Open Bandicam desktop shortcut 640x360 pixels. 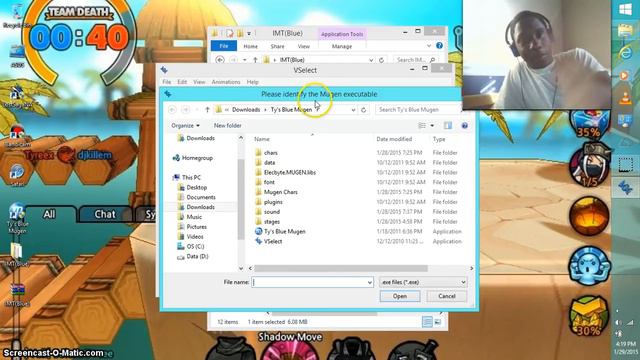coord(17,136)
